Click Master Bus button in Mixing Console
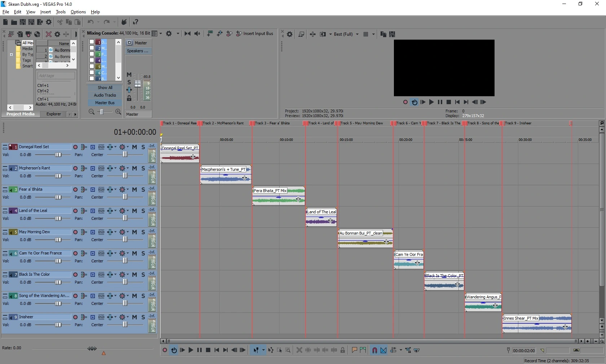 pyautogui.click(x=105, y=103)
